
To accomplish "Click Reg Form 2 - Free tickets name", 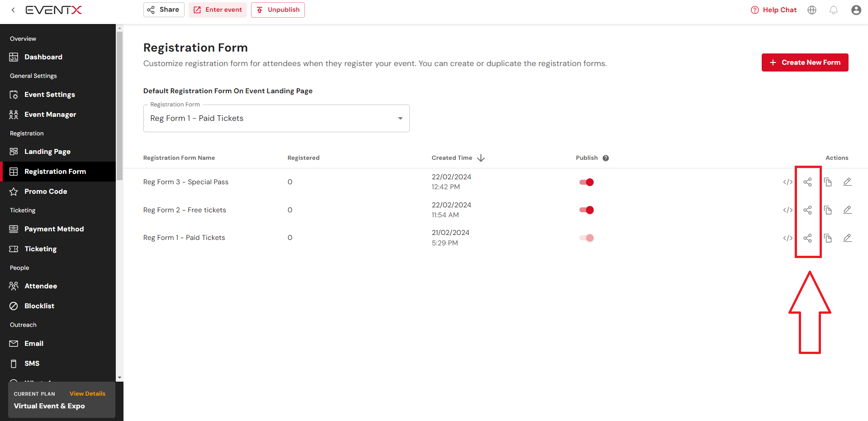I will (185, 210).
